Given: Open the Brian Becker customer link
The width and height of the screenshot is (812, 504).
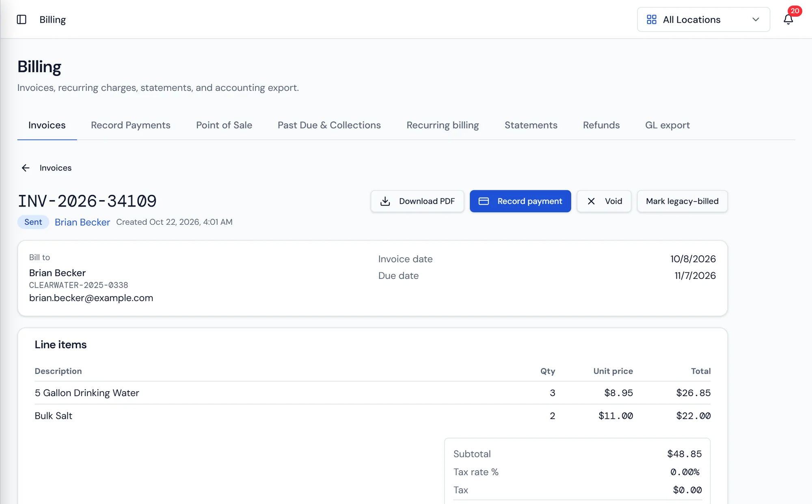Looking at the screenshot, I should pos(82,222).
